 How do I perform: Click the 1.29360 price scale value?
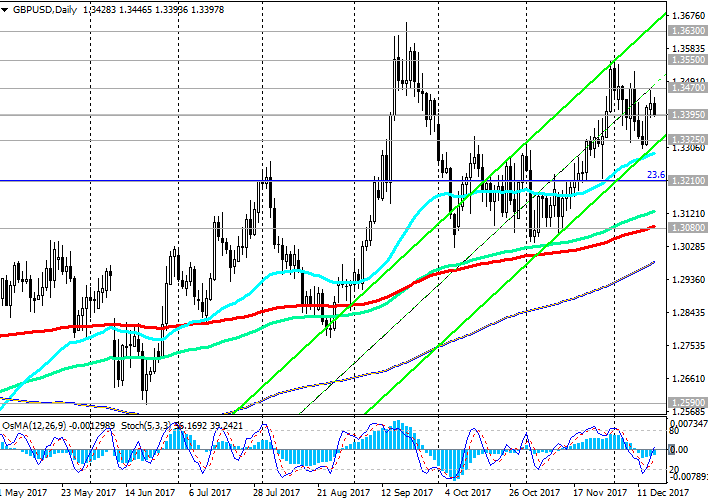[689, 280]
